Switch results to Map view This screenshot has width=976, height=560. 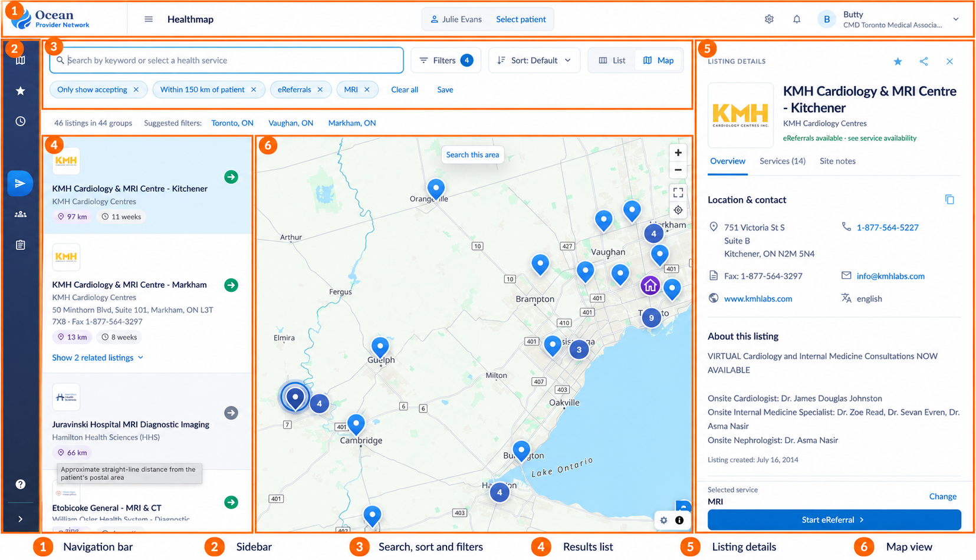pyautogui.click(x=659, y=60)
